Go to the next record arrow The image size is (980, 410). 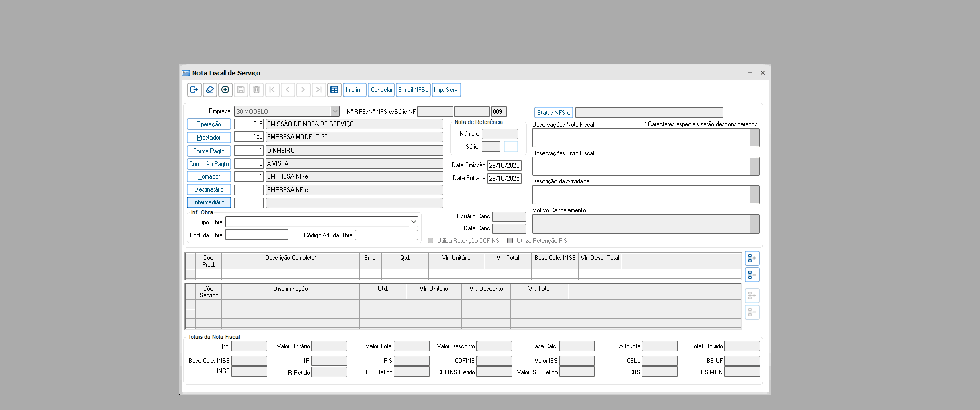tap(303, 90)
